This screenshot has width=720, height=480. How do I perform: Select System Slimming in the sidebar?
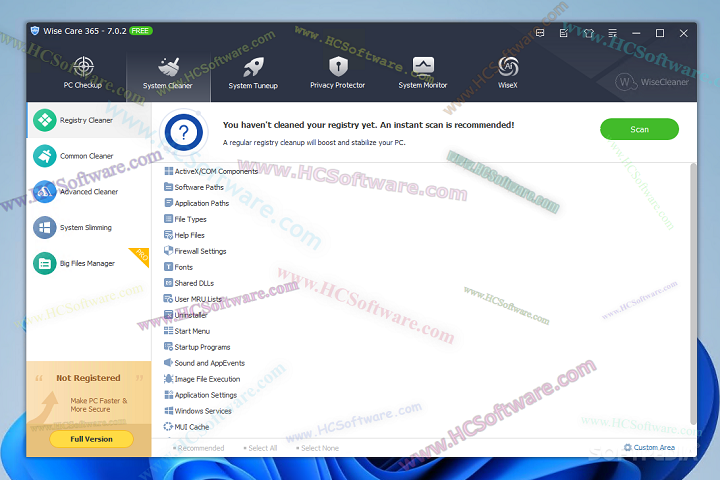click(x=89, y=227)
